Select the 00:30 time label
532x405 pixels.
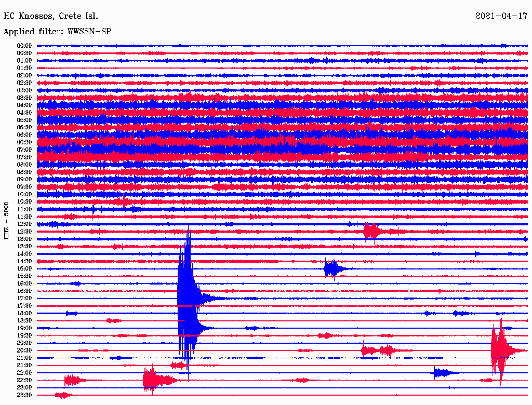point(24,53)
